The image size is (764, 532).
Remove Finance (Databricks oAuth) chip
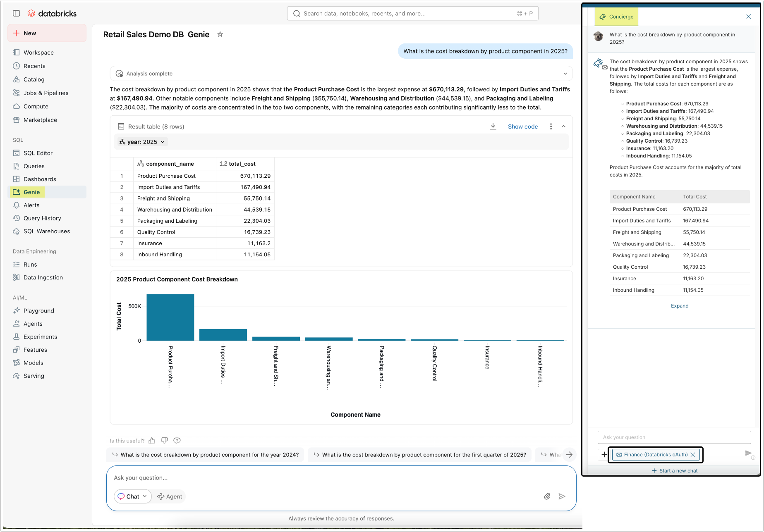(x=693, y=455)
